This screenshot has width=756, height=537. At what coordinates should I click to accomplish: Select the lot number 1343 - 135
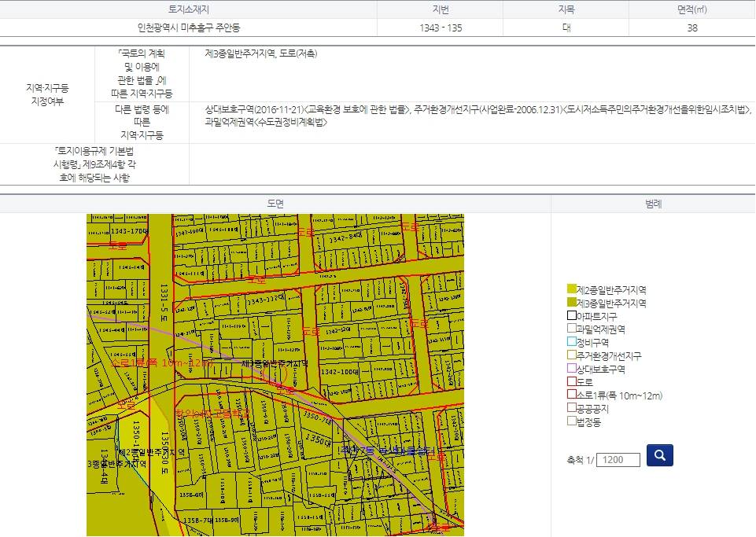click(x=441, y=28)
